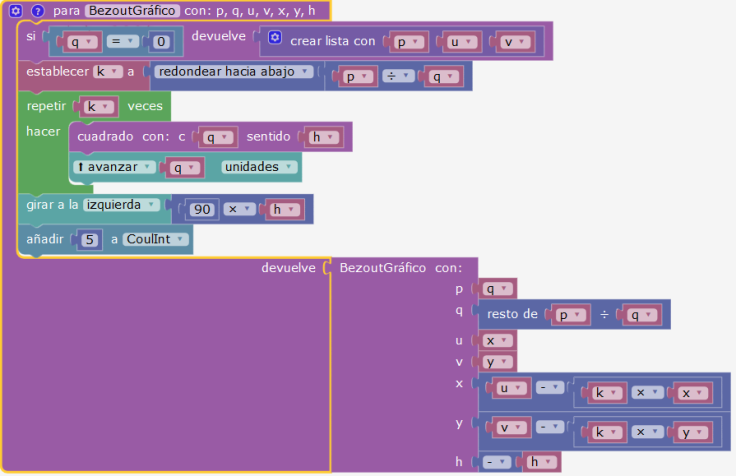Open the minus operator dropdown after u
The width and height of the screenshot is (736, 476).
pos(550,388)
